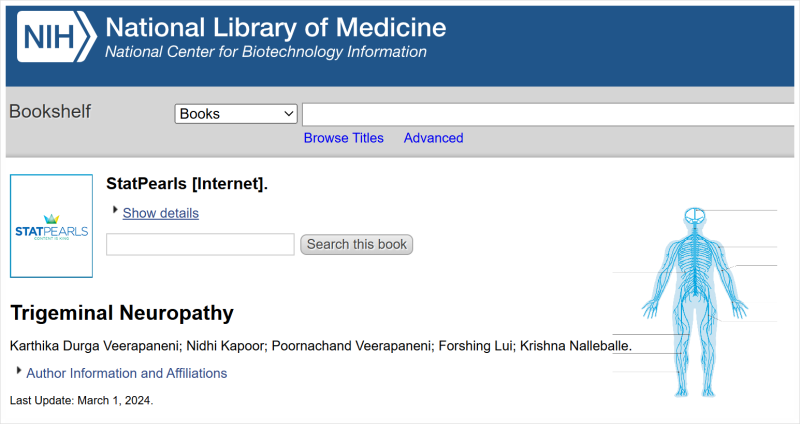Focus the main Bookshelf search field
The width and height of the screenshot is (800, 424).
click(x=550, y=114)
